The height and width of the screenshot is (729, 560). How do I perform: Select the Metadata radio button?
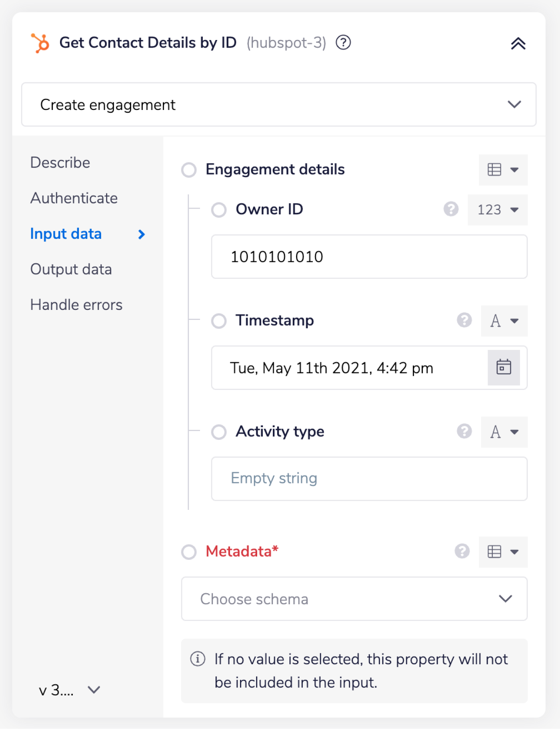tap(189, 552)
